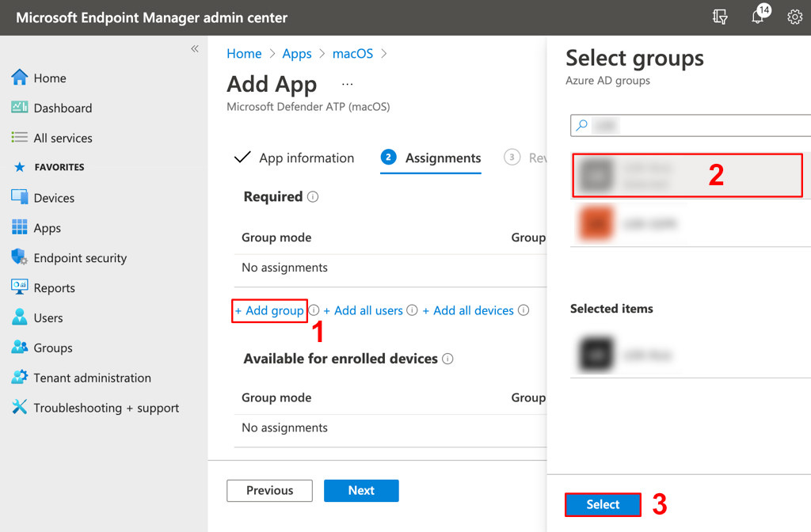The height and width of the screenshot is (532, 811).
Task: Go to the Apps breadcrumb link
Action: [297, 54]
